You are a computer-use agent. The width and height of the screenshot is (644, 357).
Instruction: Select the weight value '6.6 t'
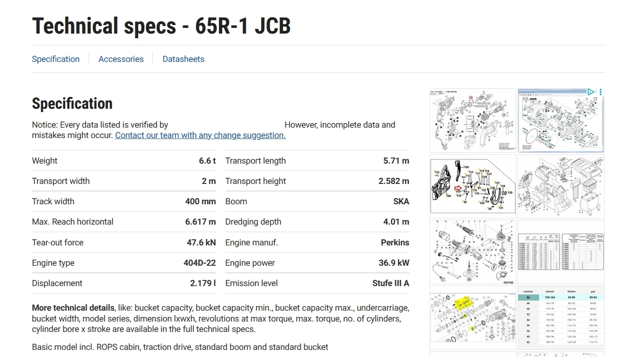pyautogui.click(x=207, y=161)
